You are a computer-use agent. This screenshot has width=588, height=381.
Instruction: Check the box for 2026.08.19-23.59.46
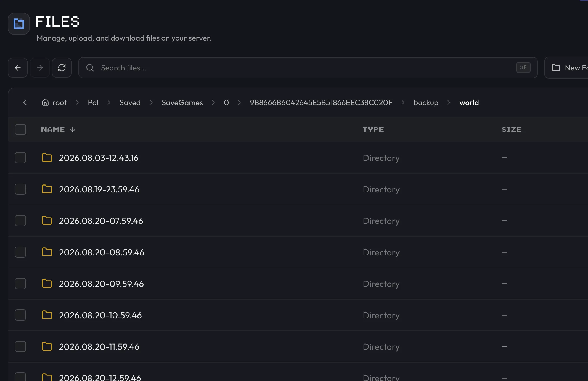[x=20, y=189]
